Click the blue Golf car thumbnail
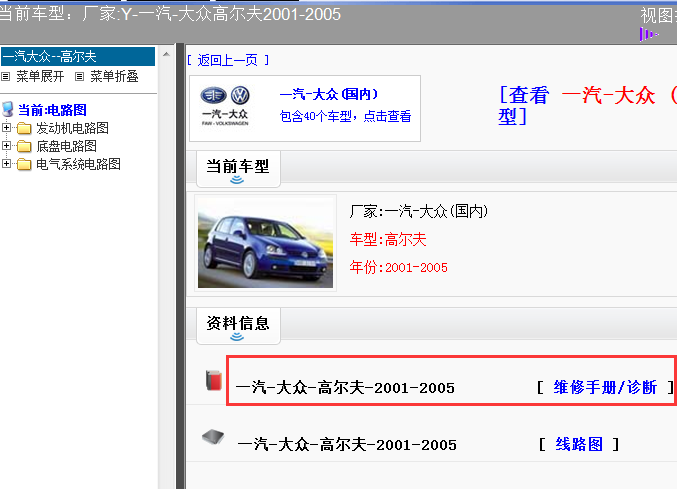Viewport: 677px width, 489px height. 266,243
